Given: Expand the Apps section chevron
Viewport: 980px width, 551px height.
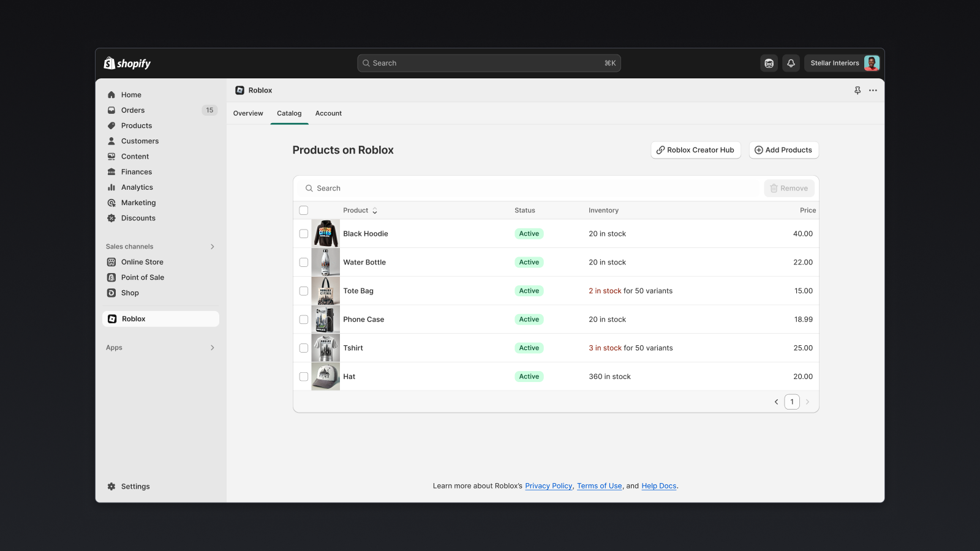Looking at the screenshot, I should pos(213,348).
